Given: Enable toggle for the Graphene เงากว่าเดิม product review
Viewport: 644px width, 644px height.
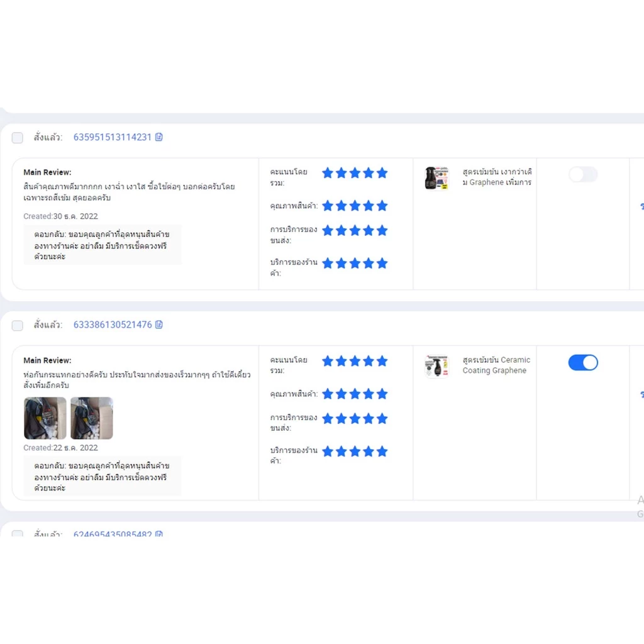Looking at the screenshot, I should click(x=583, y=175).
